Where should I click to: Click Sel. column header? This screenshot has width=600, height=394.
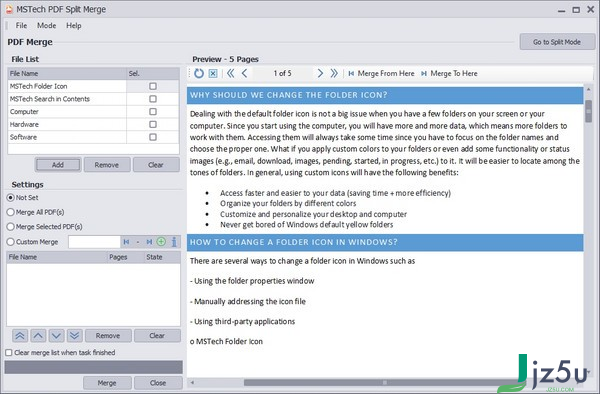[153, 73]
